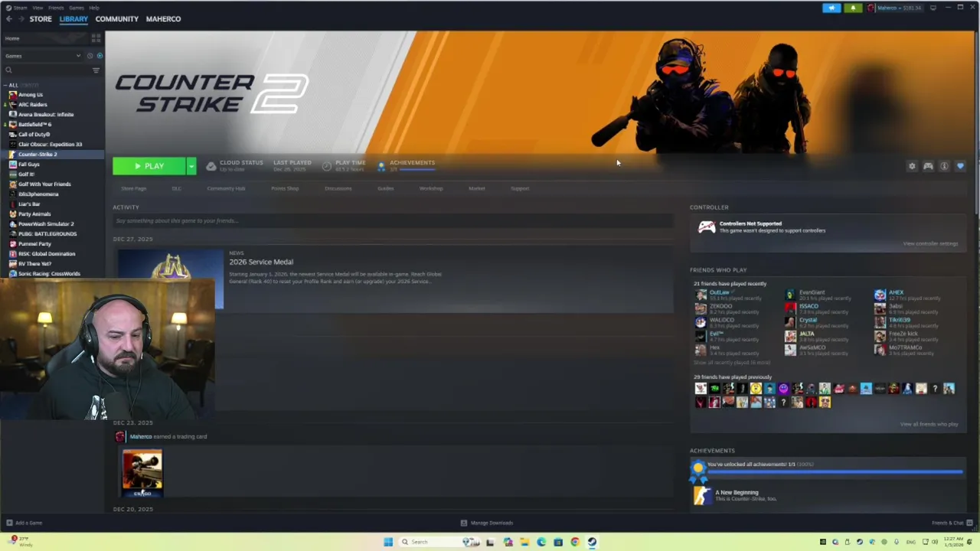980x551 pixels.
Task: Toggle the favorite heart icon
Action: coord(960,166)
